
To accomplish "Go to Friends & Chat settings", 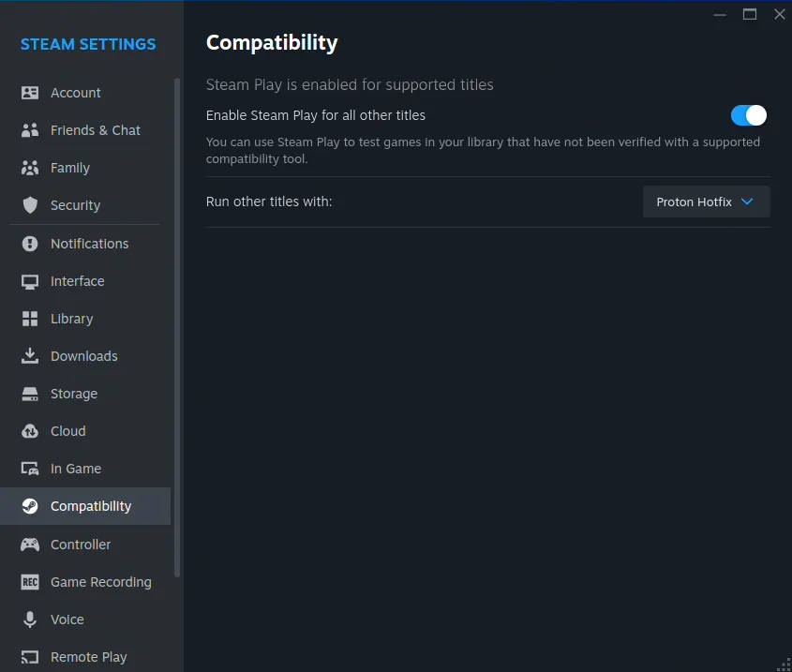I will [85, 130].
